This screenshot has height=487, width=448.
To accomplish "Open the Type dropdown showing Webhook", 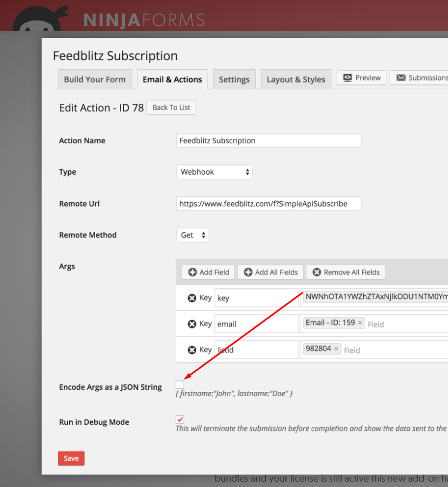I will pyautogui.click(x=214, y=172).
